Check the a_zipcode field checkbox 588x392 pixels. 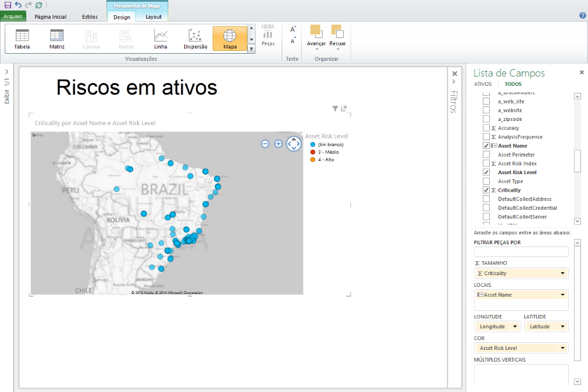(x=486, y=119)
